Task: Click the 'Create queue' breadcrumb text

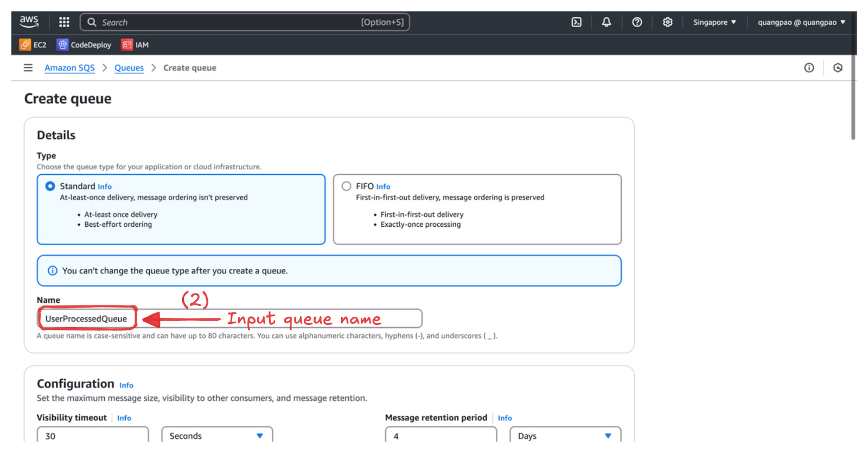Action: point(190,68)
